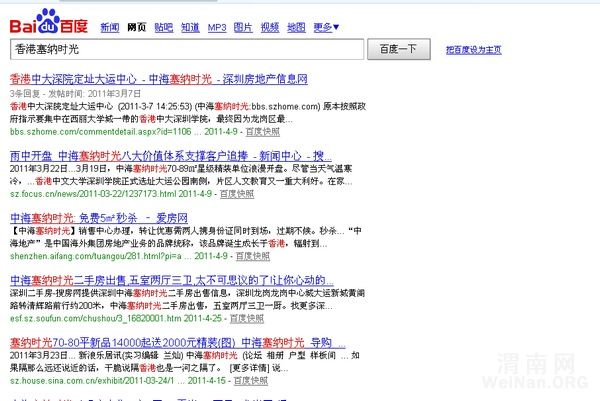Open result 塞纳时光70-80平新品14000起
Viewport: 600px width, 401px height.
coord(178,342)
